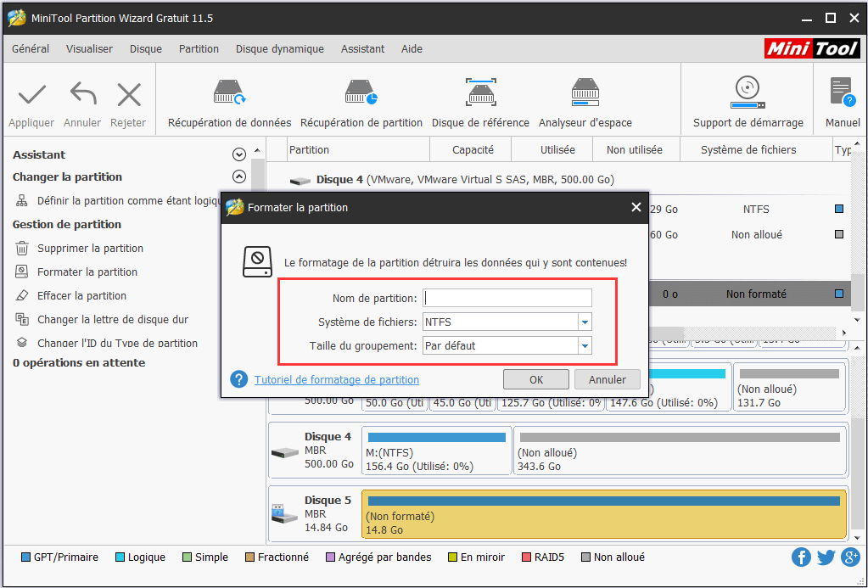Click the Nom de partition input field

507,298
